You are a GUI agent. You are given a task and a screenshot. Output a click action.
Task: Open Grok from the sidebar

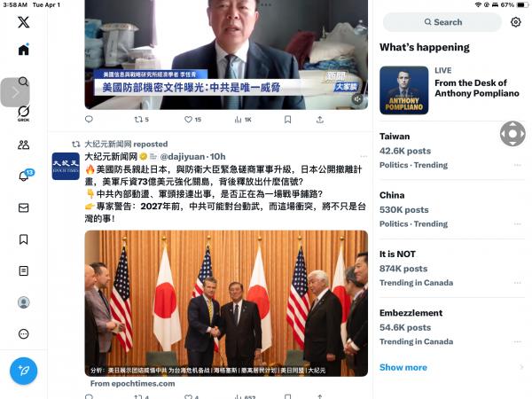pyautogui.click(x=23, y=113)
